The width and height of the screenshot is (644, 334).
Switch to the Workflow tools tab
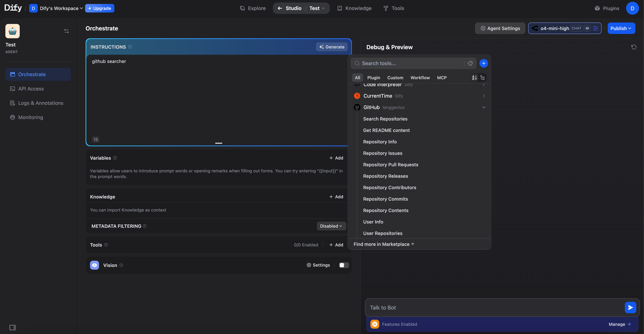(x=420, y=78)
